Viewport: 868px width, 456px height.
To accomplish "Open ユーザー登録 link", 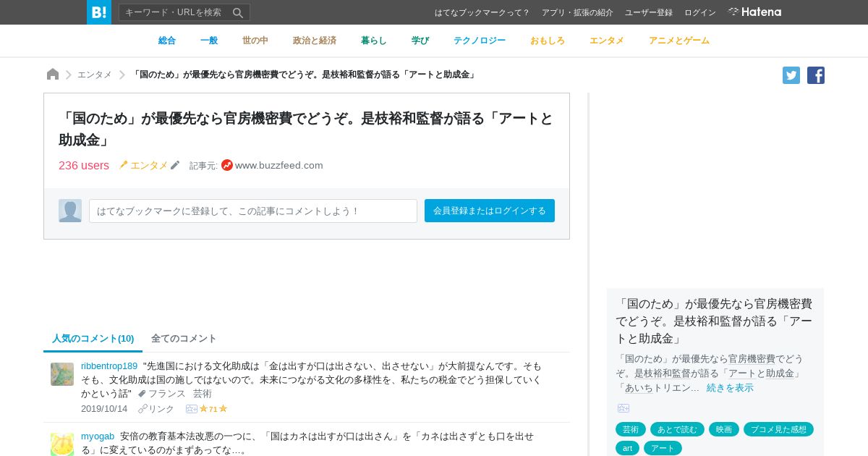I will click(649, 12).
